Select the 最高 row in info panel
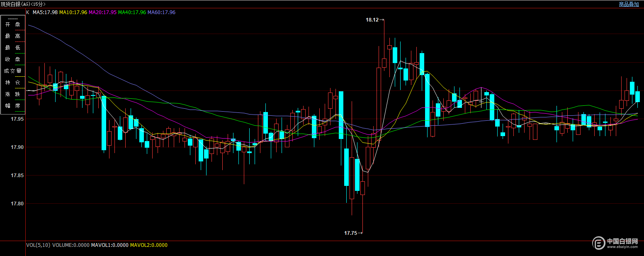This screenshot has height=256, width=644. (12, 36)
